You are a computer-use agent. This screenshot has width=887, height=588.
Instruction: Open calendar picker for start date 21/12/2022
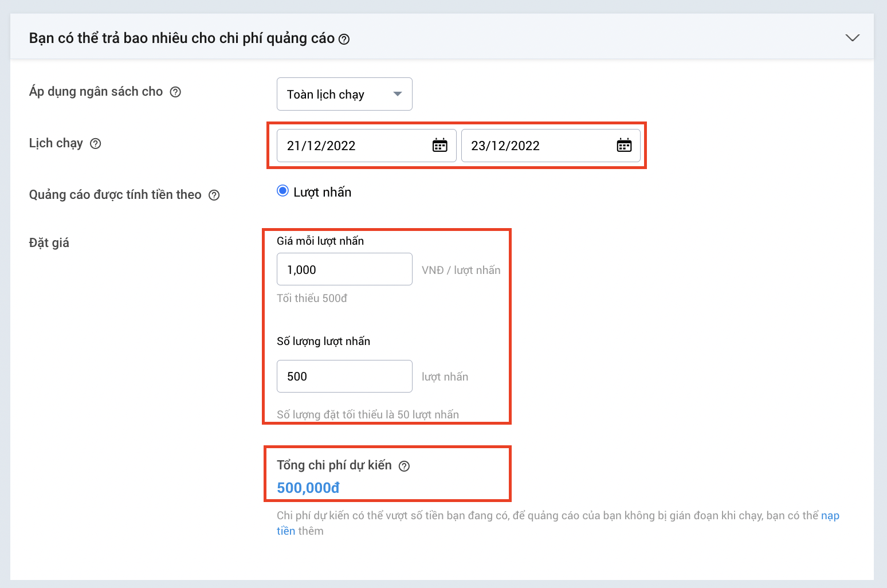pyautogui.click(x=439, y=146)
